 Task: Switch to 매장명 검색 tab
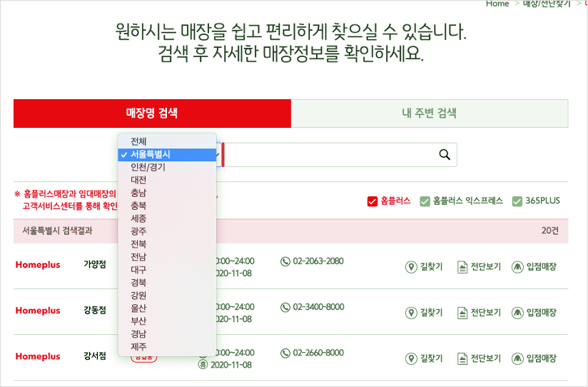152,114
